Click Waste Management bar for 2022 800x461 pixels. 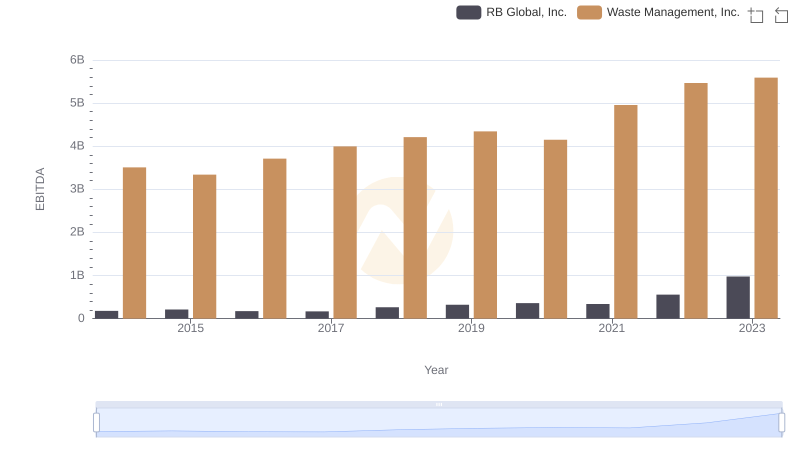pyautogui.click(x=696, y=200)
